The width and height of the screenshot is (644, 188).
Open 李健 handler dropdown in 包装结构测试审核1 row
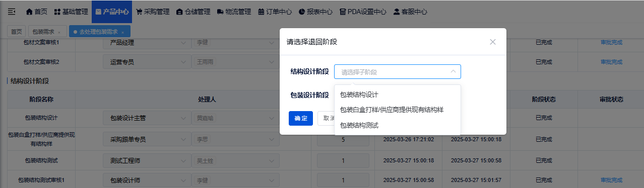click(235, 180)
